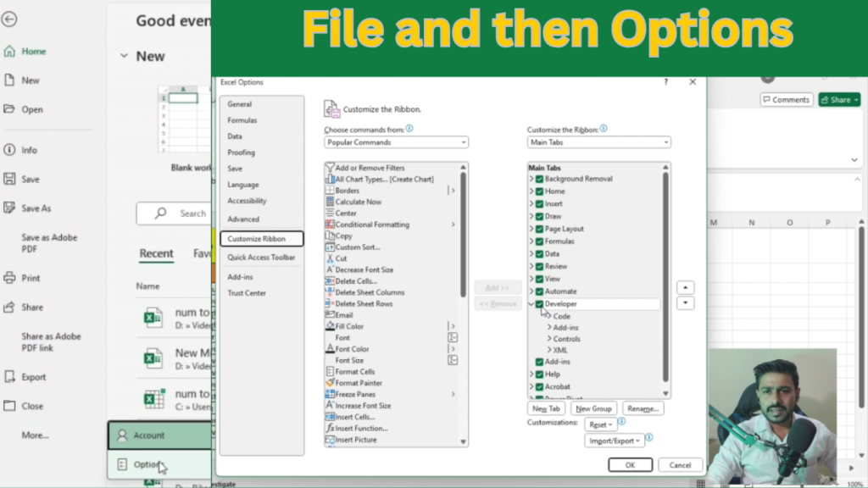868x488 pixels.
Task: Uncheck the Help tab checkbox
Action: point(539,374)
